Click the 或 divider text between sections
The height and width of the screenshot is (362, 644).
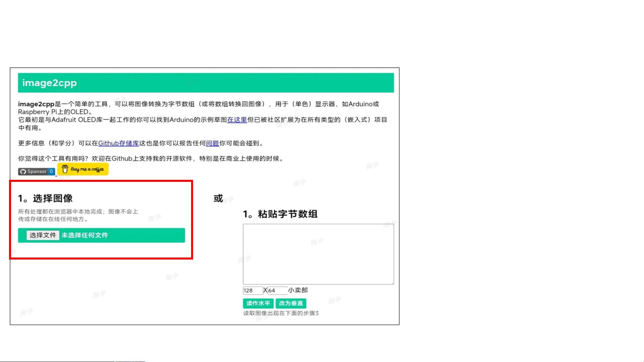pos(218,198)
